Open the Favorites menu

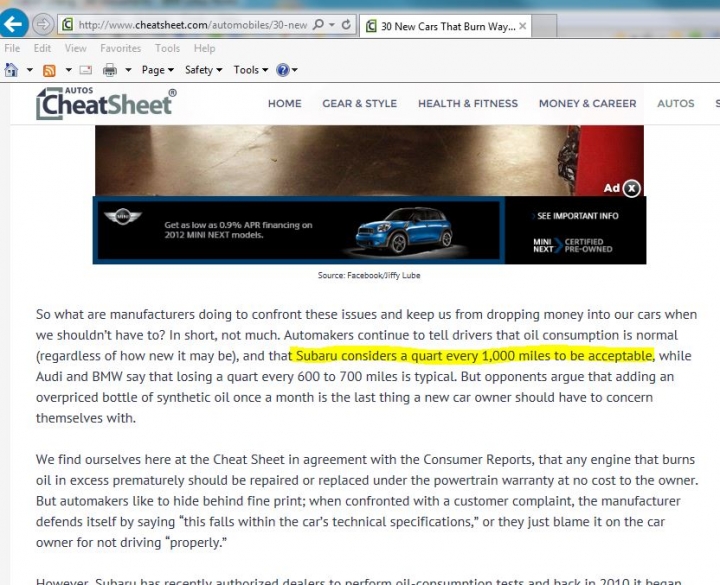coord(120,48)
